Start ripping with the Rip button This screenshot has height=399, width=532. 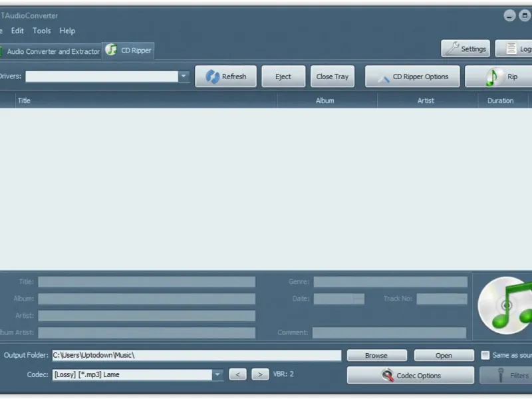[x=499, y=76]
